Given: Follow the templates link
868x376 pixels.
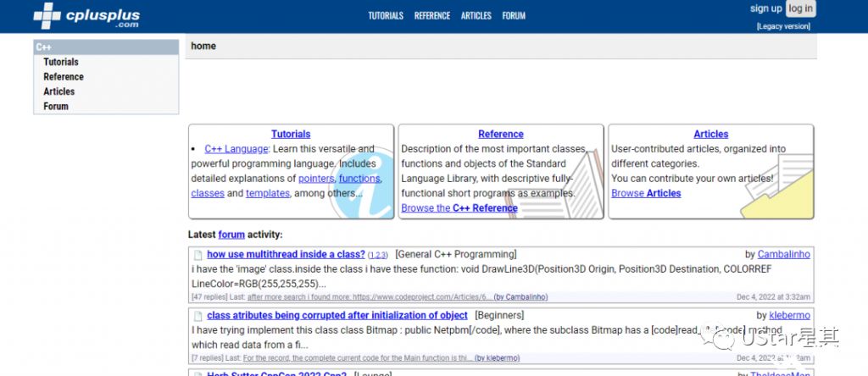Looking at the screenshot, I should [x=268, y=194].
